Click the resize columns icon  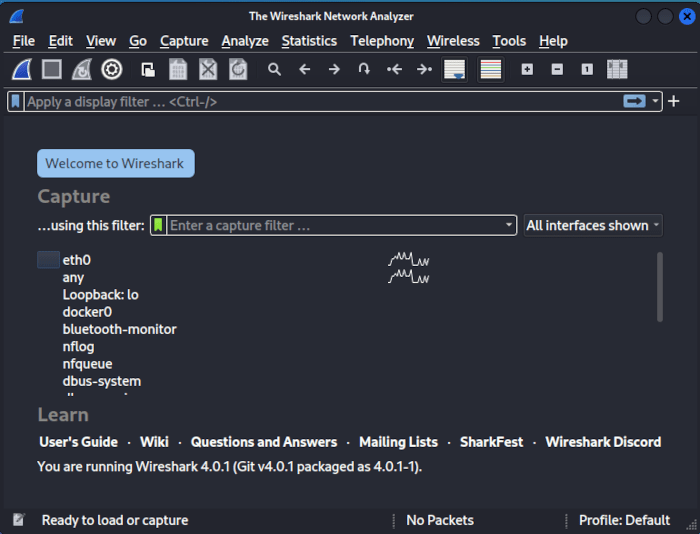coord(617,70)
